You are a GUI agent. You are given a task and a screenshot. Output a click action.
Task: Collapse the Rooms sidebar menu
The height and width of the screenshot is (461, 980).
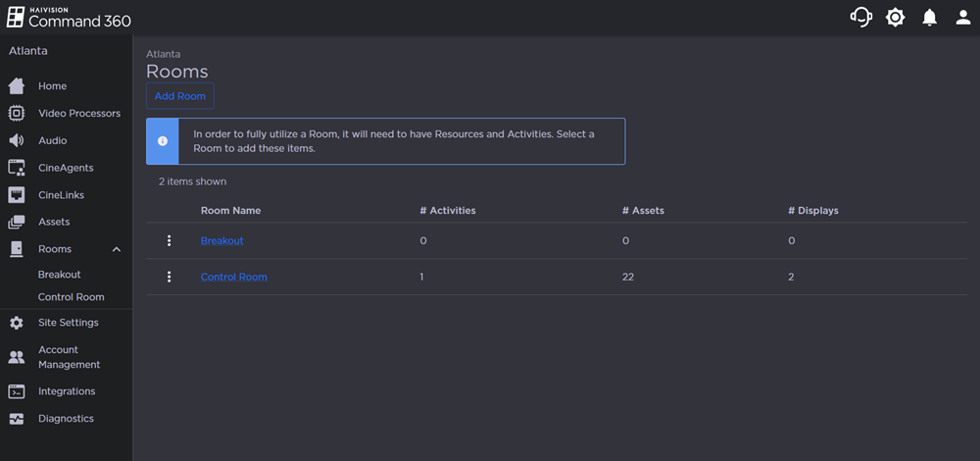[x=117, y=249]
